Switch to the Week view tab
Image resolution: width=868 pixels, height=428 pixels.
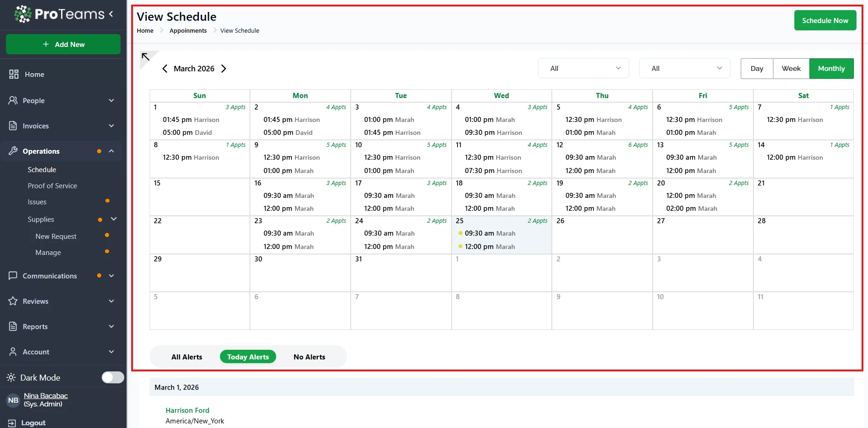791,69
